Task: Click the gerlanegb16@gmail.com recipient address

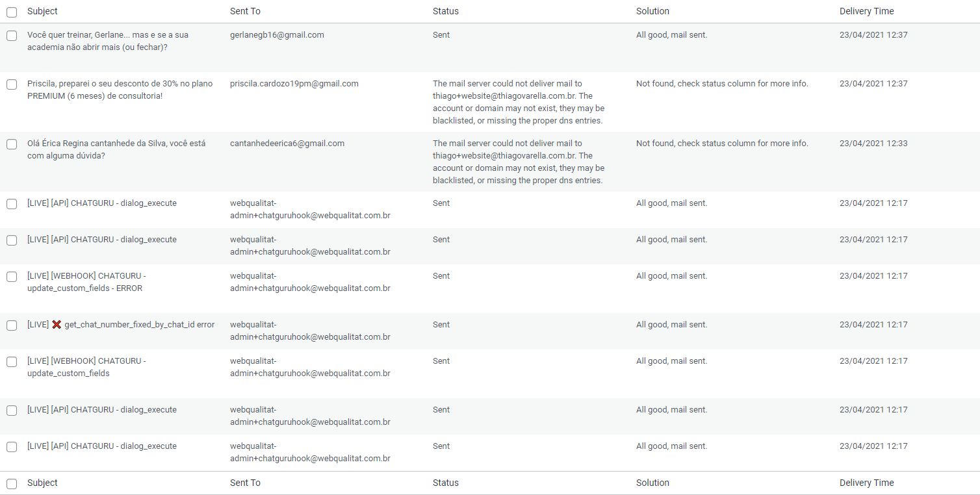Action: coord(277,35)
